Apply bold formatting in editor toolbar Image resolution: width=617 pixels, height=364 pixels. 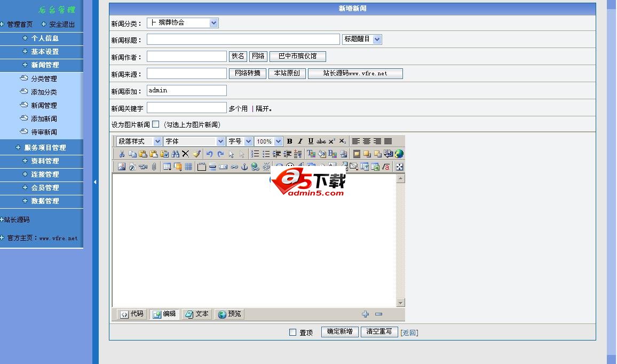click(290, 141)
